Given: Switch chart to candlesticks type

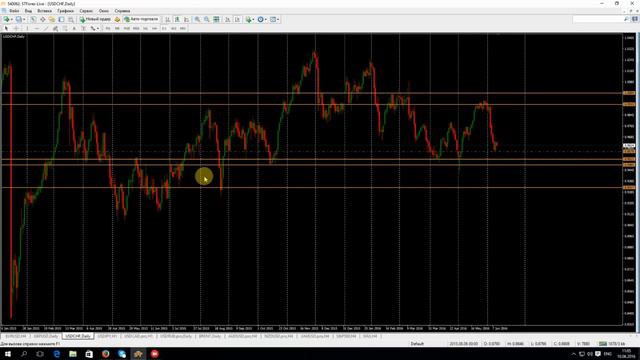Looking at the screenshot, I should coord(177,19).
